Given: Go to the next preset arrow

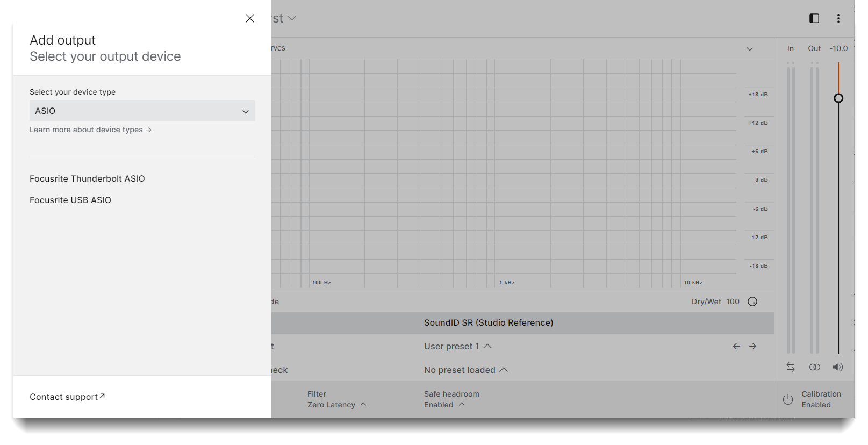Looking at the screenshot, I should pos(752,346).
